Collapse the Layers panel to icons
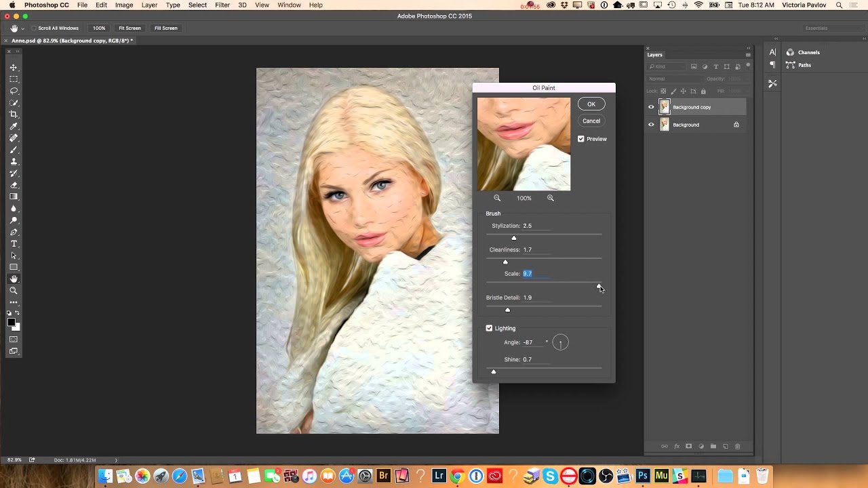The width and height of the screenshot is (868, 488). point(749,48)
